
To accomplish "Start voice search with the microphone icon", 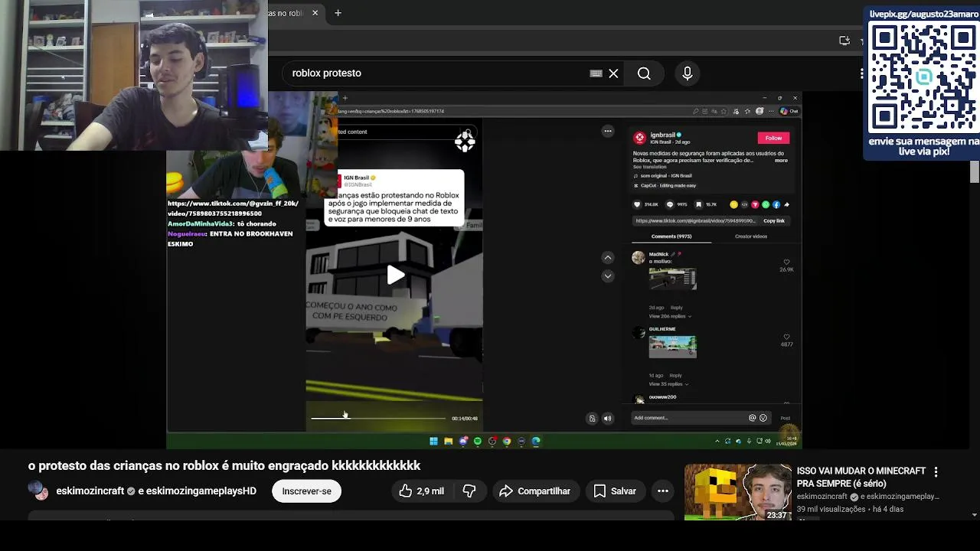I will [688, 73].
